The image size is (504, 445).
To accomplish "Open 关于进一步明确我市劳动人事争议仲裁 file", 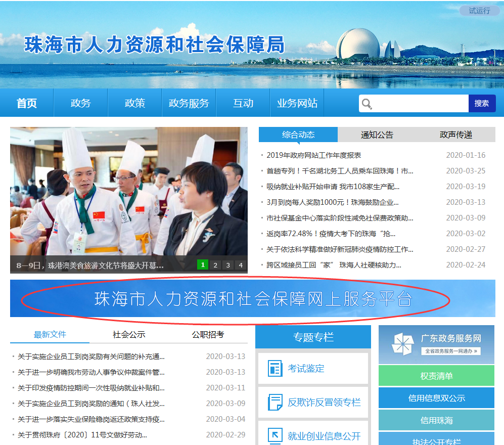I will tap(91, 372).
